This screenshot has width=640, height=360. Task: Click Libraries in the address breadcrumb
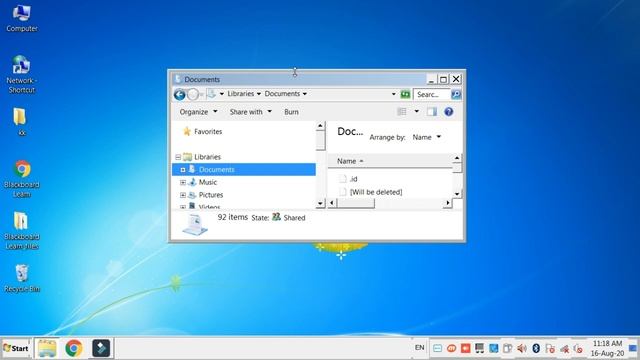coord(241,93)
